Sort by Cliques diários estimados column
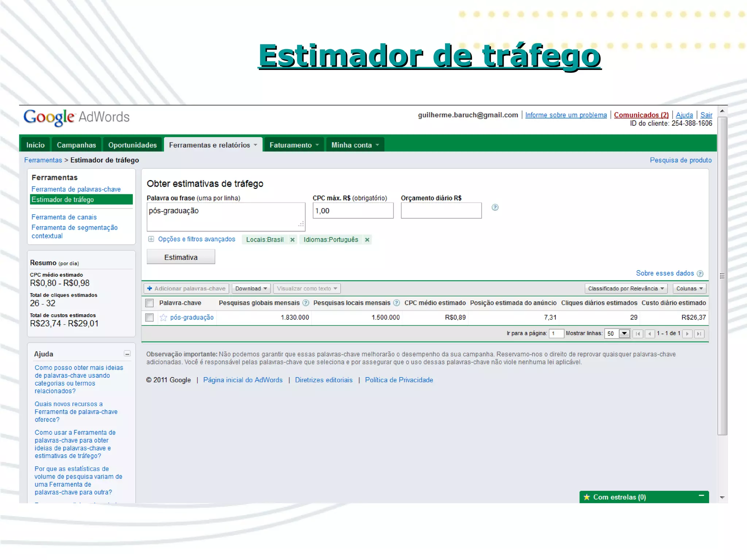Viewport: 747px width, 560px height. (x=599, y=303)
